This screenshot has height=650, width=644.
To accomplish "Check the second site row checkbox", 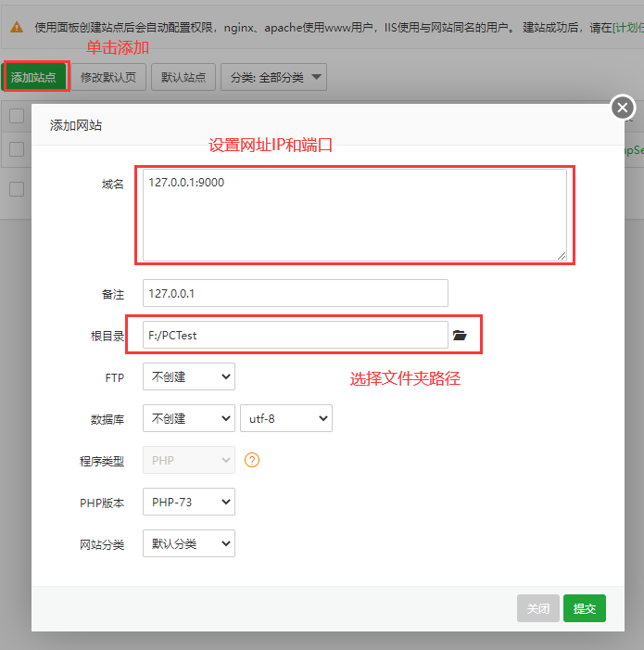I will click(x=17, y=189).
